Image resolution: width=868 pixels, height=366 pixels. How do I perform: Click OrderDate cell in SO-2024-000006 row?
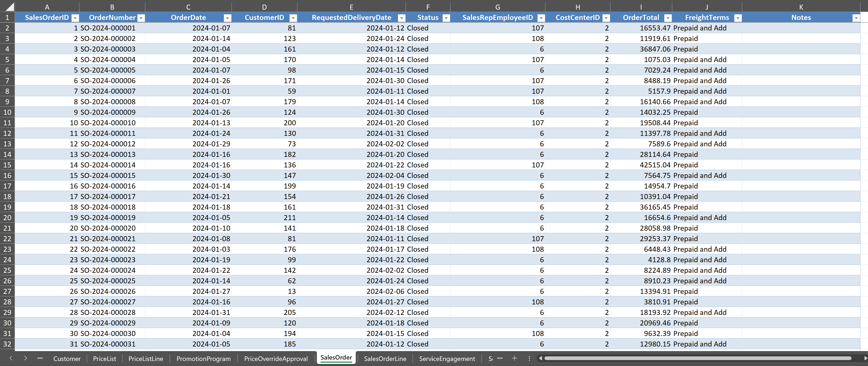coord(188,81)
